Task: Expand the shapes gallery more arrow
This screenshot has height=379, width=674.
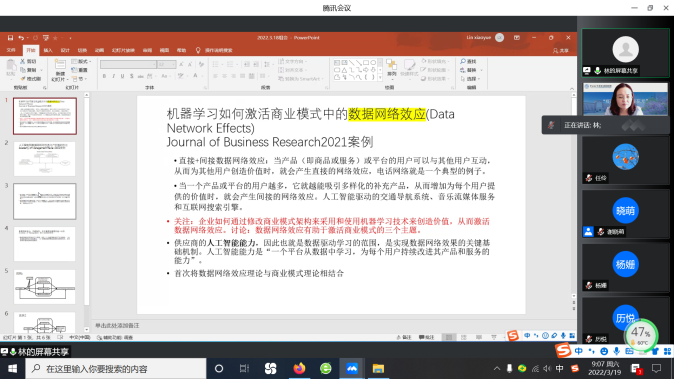Action: [380, 77]
